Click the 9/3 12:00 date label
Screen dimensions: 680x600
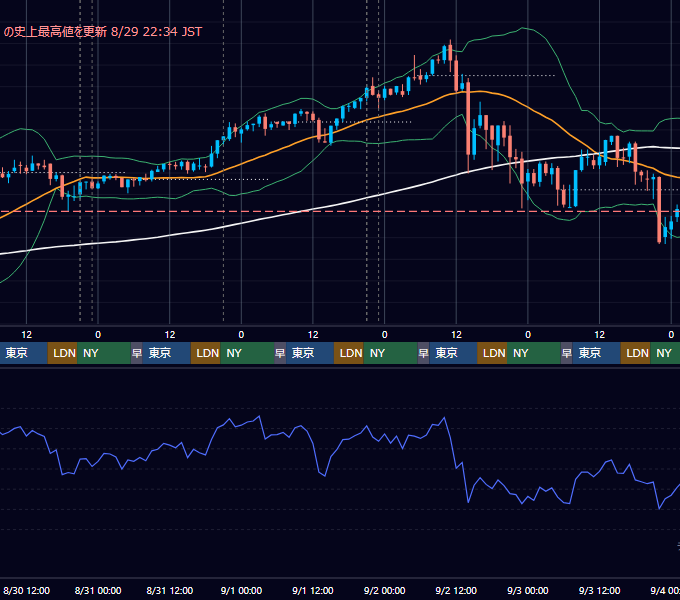[599, 590]
